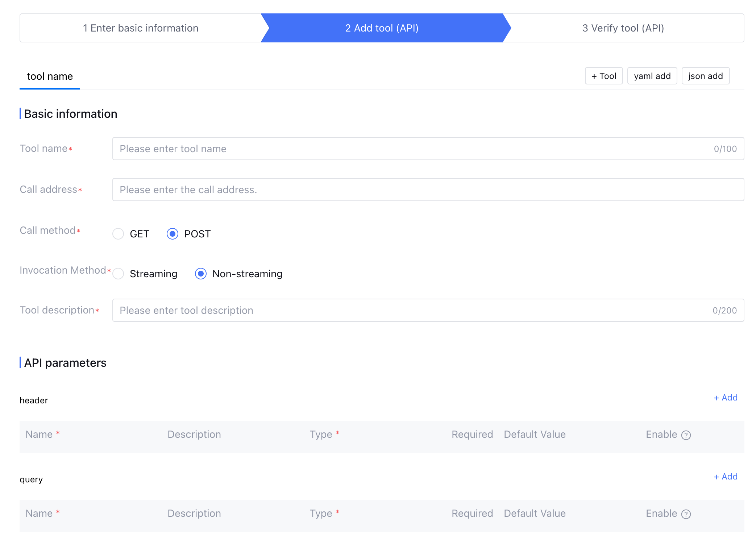The image size is (756, 540).
Task: Click help icon next to query Enable
Action: 686,514
